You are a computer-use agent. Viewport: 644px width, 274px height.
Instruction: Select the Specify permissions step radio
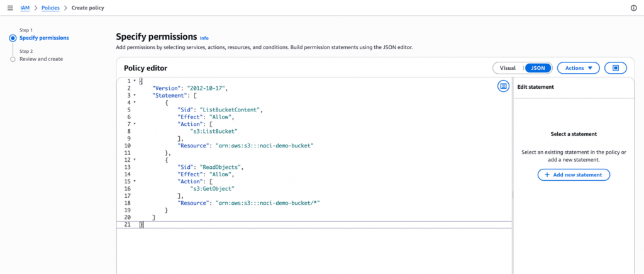click(x=13, y=38)
